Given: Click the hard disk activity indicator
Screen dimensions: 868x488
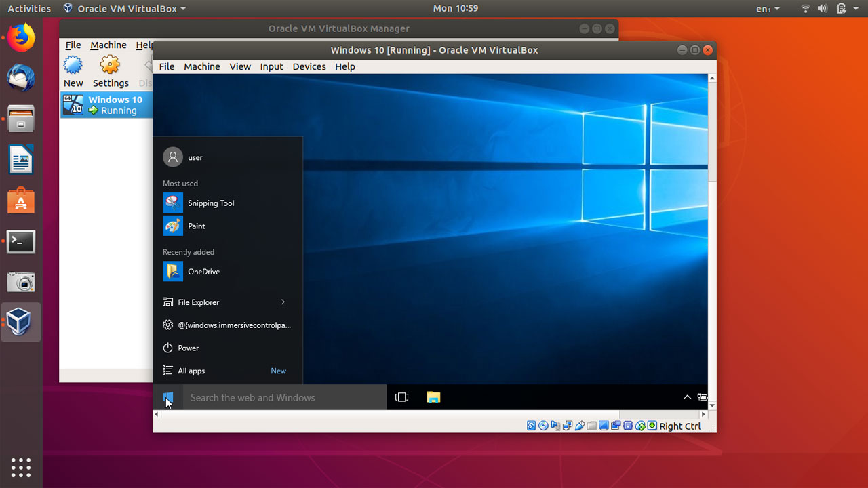Looking at the screenshot, I should click(531, 425).
